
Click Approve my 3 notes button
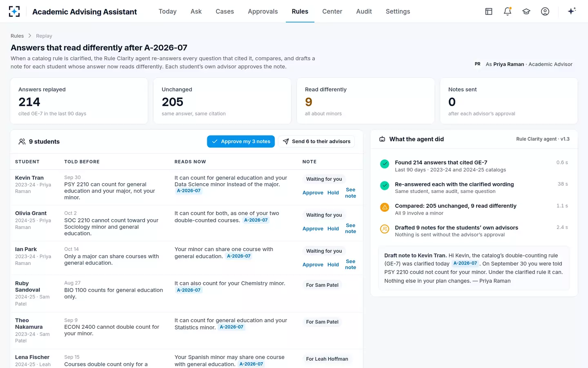tap(241, 141)
